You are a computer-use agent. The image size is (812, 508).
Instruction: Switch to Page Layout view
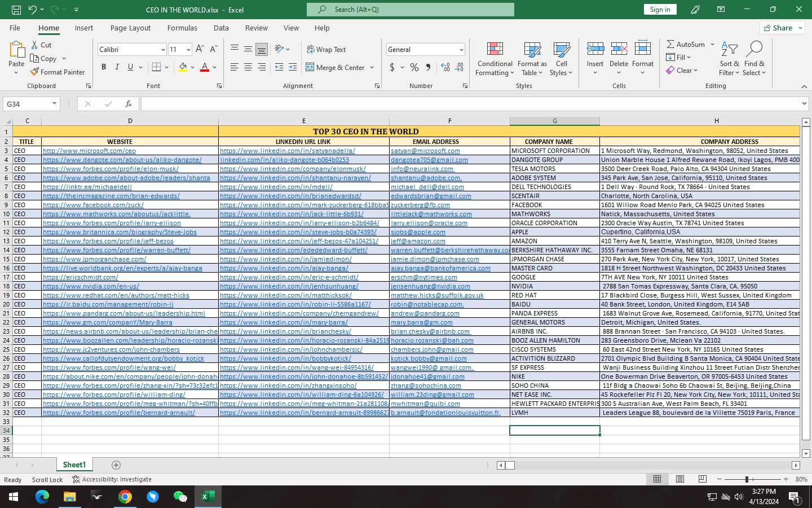pos(680,479)
